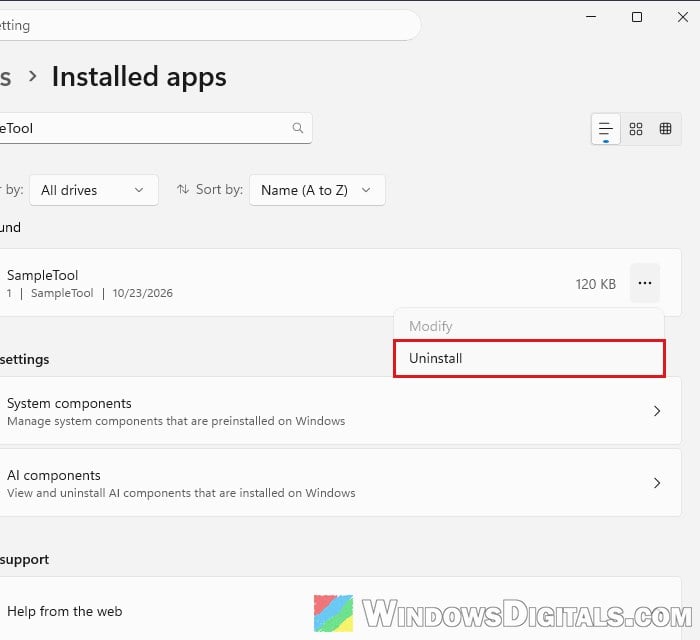700x640 pixels.
Task: Maximize the Settings window
Action: pos(637,17)
